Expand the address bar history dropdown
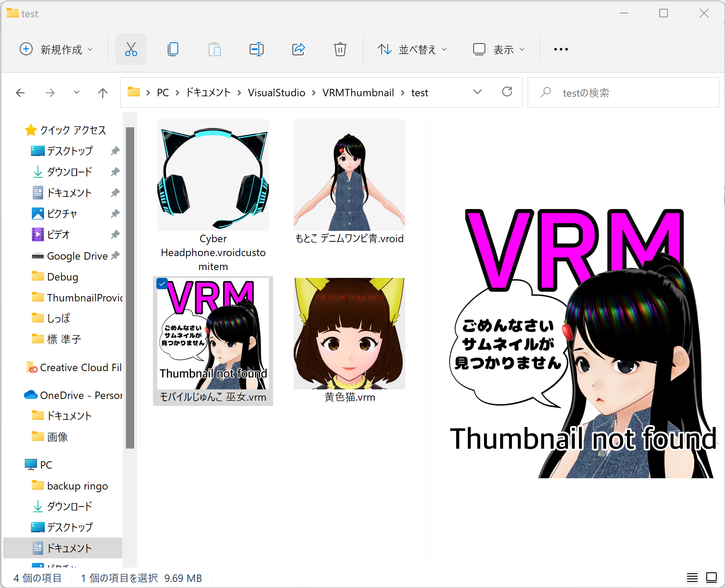The height and width of the screenshot is (588, 725). pos(478,92)
